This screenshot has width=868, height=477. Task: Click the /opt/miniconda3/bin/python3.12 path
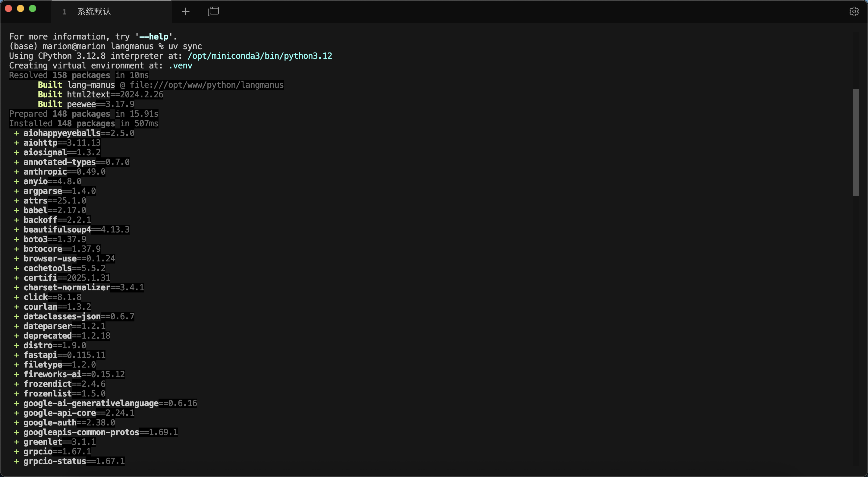(x=259, y=56)
